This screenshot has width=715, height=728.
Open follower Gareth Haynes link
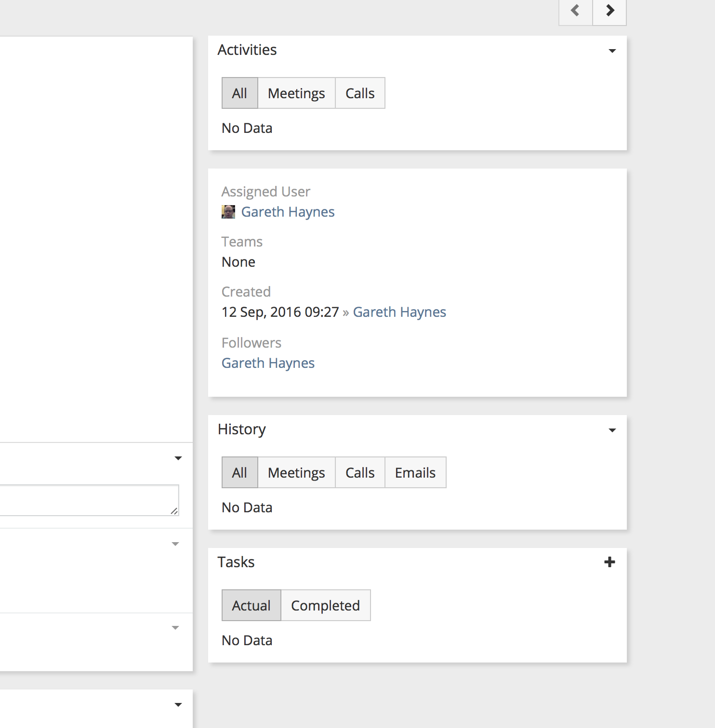[x=268, y=363]
